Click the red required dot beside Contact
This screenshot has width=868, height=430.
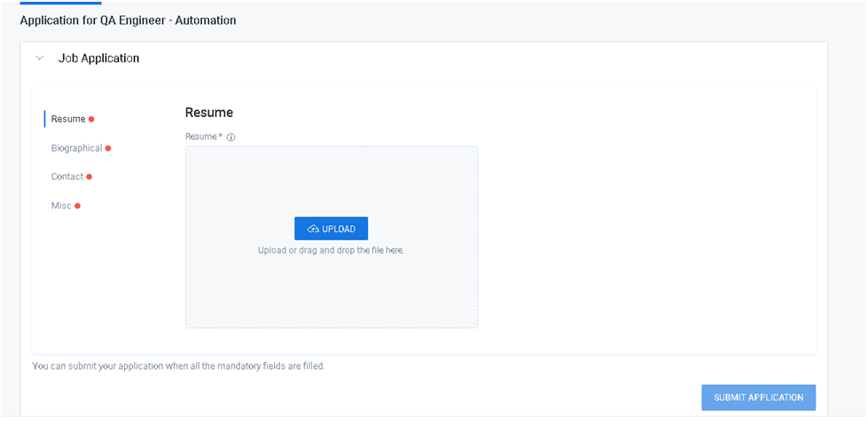(89, 176)
